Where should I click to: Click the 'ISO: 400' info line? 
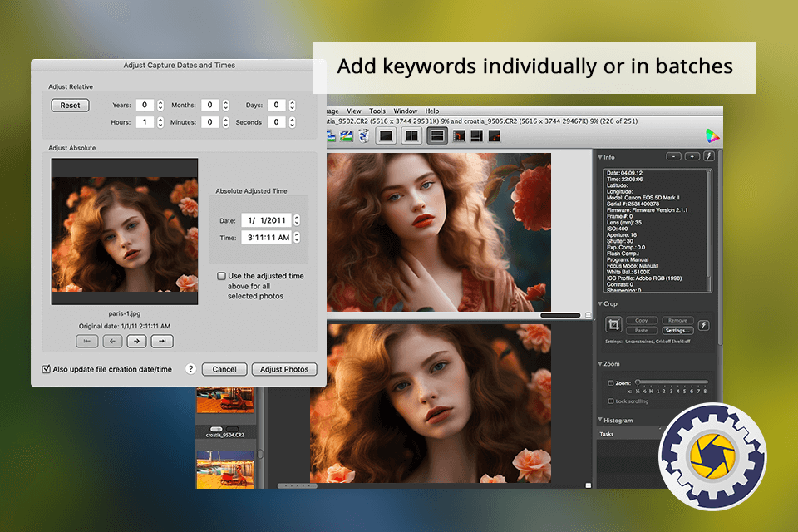(618, 229)
